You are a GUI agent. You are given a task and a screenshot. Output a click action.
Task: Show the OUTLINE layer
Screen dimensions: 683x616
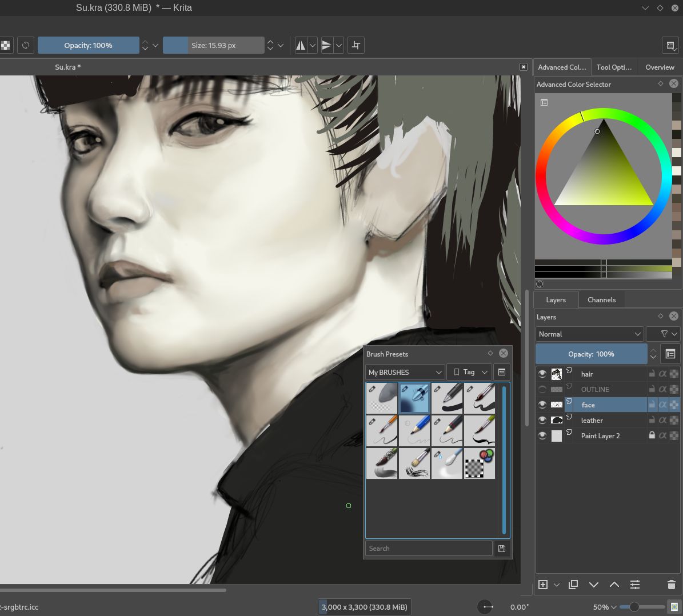pyautogui.click(x=542, y=389)
